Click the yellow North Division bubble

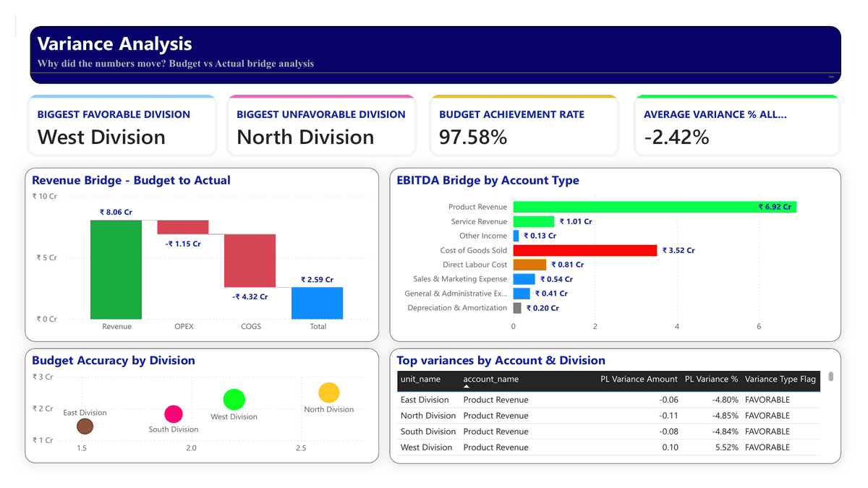[329, 393]
